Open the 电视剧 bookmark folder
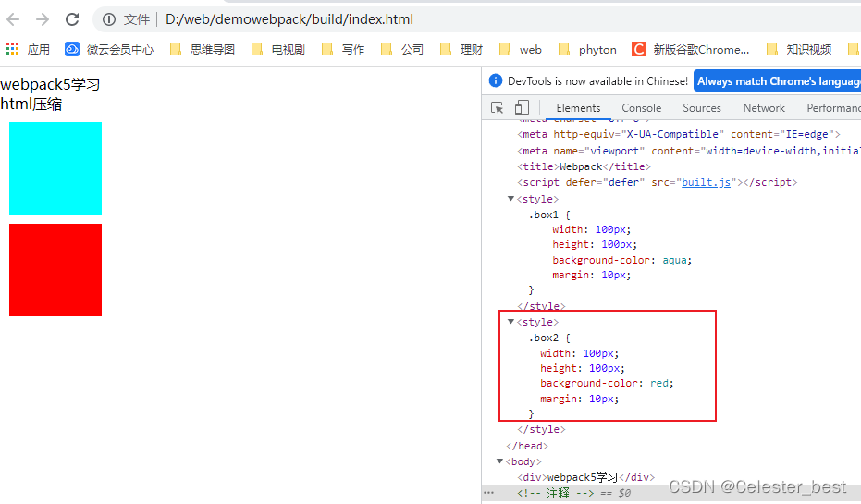 pyautogui.click(x=277, y=49)
